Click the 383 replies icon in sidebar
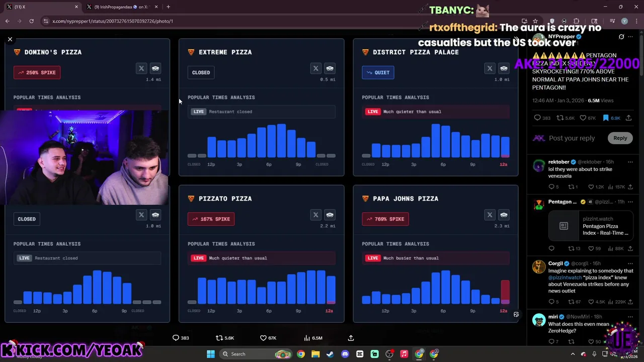The width and height of the screenshot is (644, 362). (542, 118)
